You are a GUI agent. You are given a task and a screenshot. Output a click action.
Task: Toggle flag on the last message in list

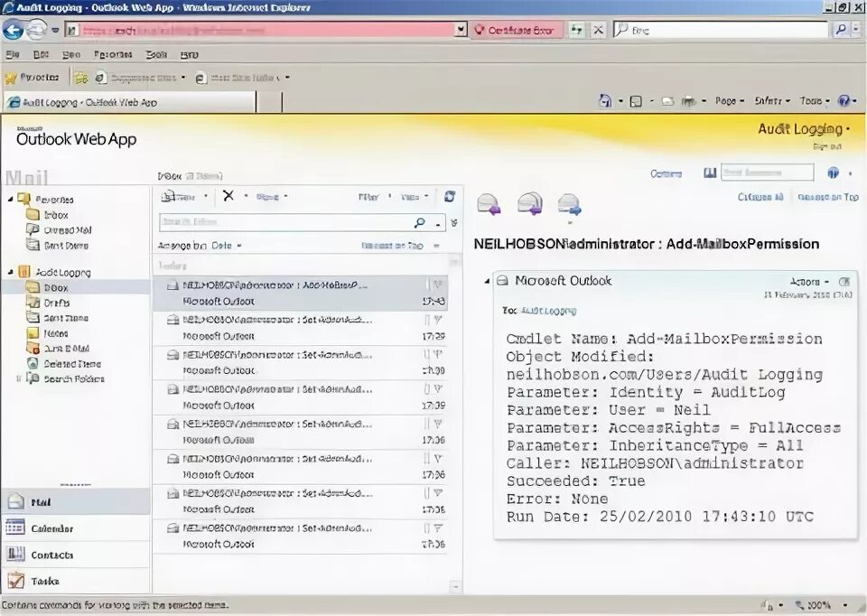pos(438,528)
